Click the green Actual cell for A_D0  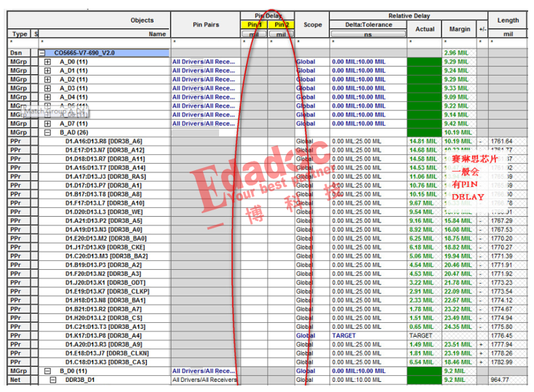[x=424, y=62]
